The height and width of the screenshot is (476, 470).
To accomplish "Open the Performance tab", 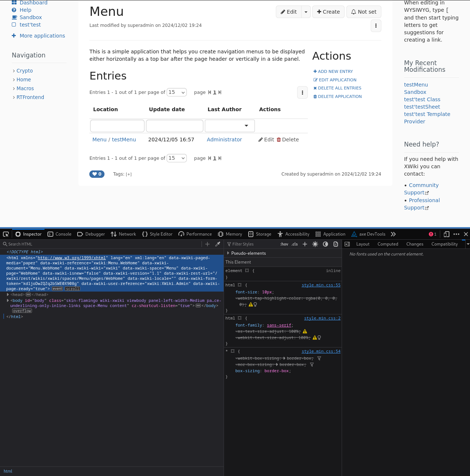I will (195, 234).
